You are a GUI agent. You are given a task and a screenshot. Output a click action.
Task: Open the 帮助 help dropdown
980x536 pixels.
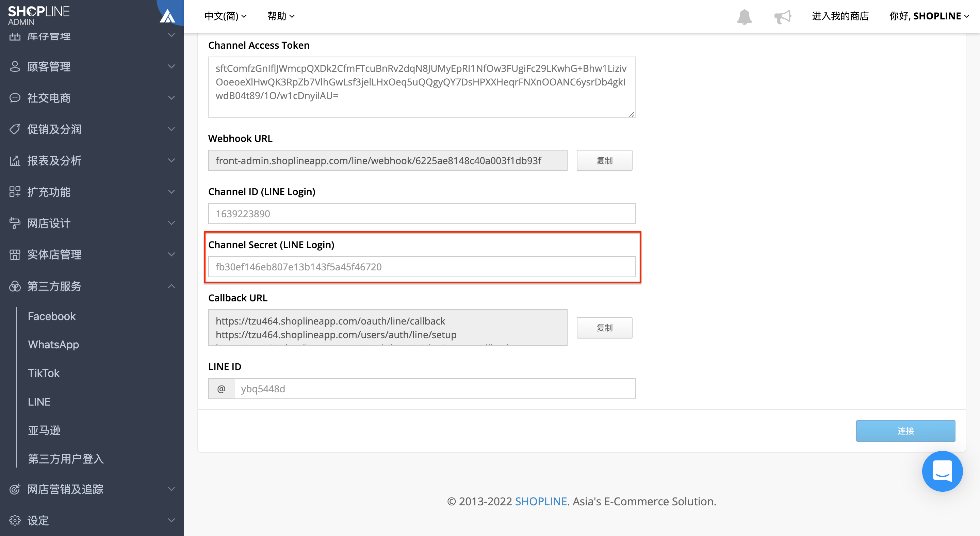coord(281,16)
